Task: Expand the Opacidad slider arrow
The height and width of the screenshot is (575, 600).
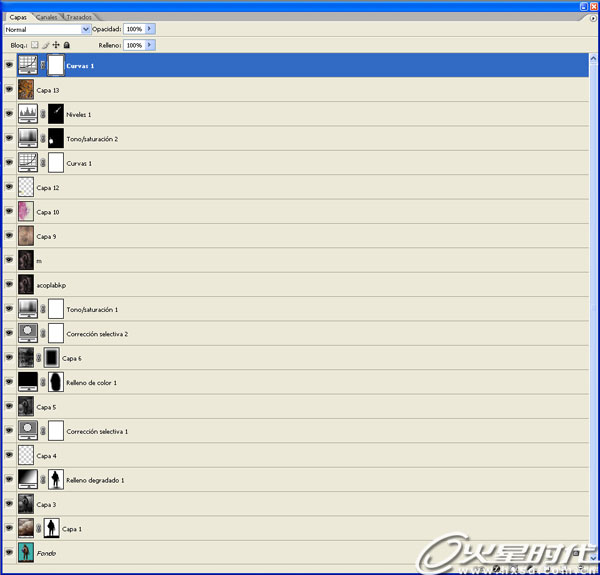Action: tap(150, 30)
